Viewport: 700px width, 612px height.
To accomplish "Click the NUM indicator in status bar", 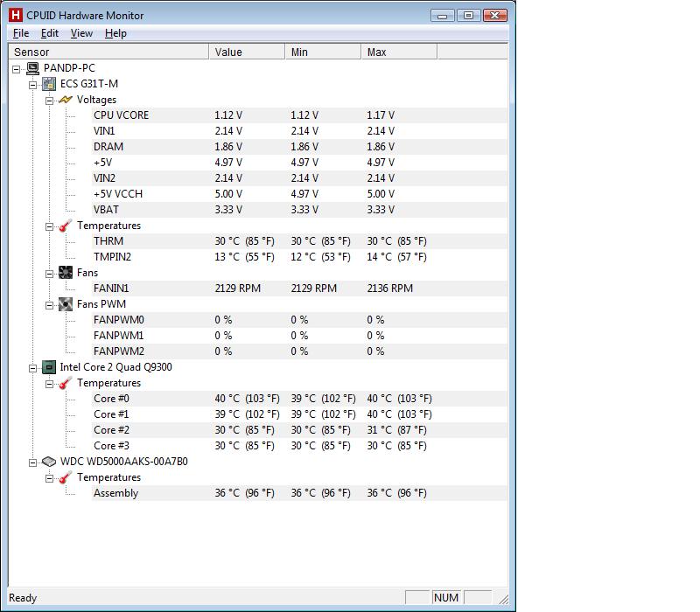I will click(x=446, y=597).
